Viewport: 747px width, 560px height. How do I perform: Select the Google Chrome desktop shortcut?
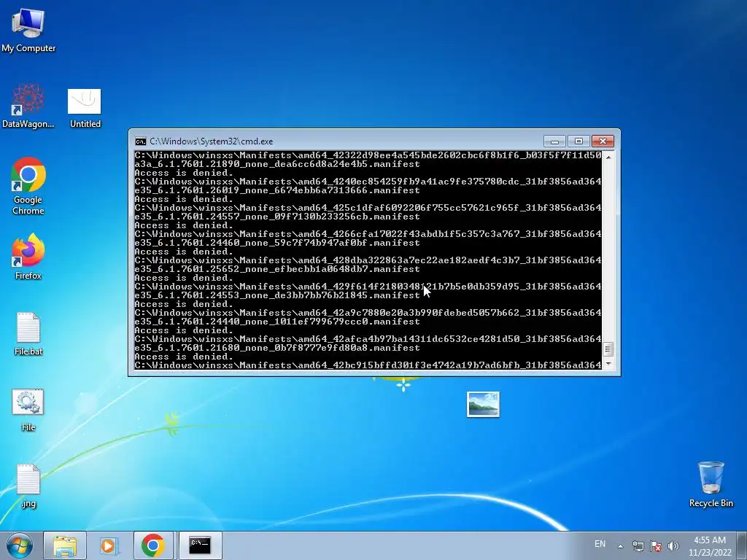point(28,185)
